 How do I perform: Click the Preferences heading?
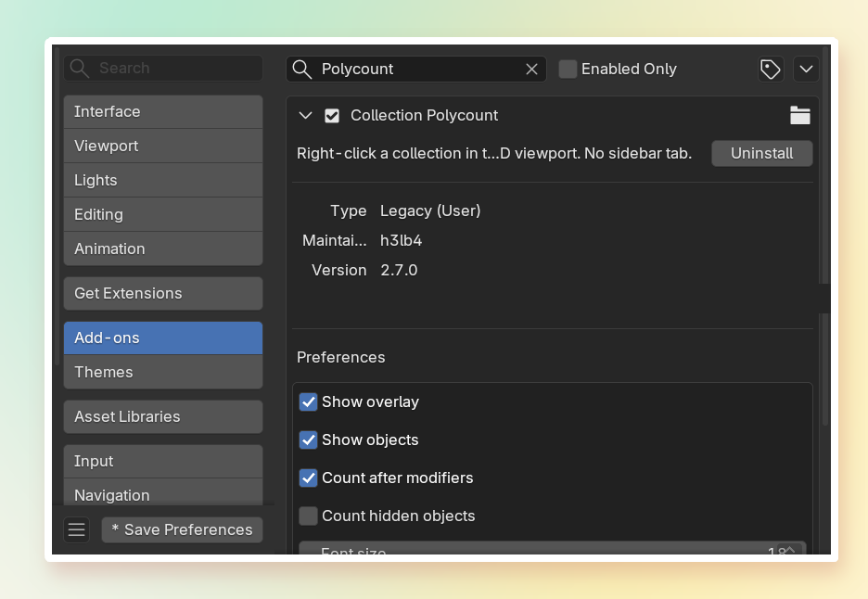coord(341,358)
